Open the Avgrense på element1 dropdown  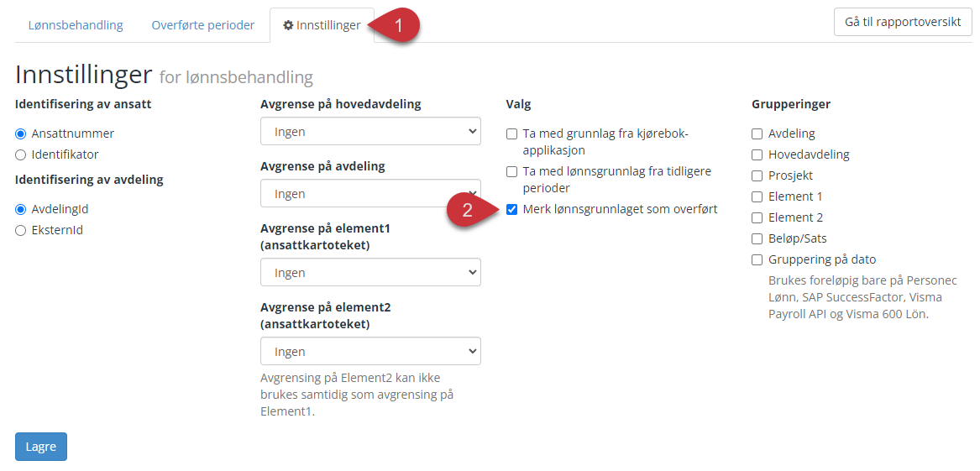[370, 272]
